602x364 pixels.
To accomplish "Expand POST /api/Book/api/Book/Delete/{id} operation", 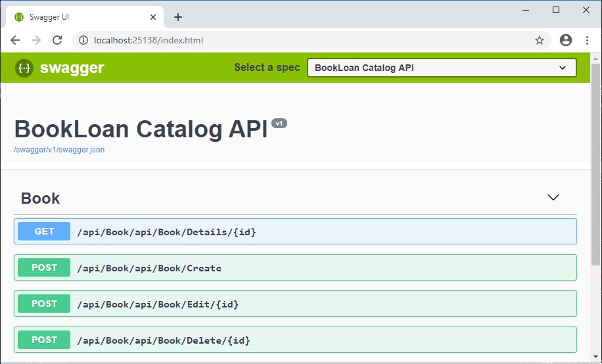I will click(x=295, y=340).
